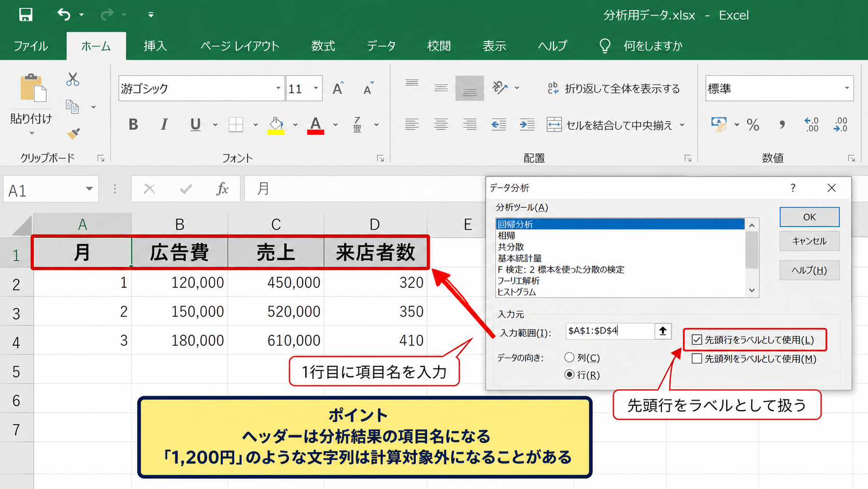Viewport: 868px width, 489px height.
Task: Click the bottom align icon
Action: (470, 88)
